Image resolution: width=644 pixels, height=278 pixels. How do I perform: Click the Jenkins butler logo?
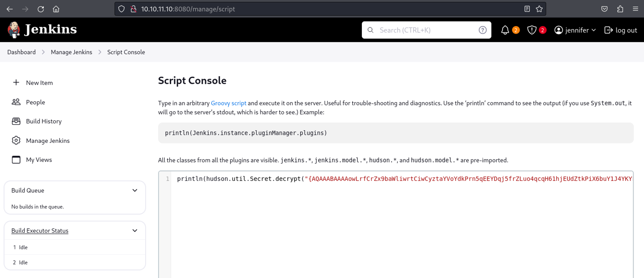[x=14, y=30]
